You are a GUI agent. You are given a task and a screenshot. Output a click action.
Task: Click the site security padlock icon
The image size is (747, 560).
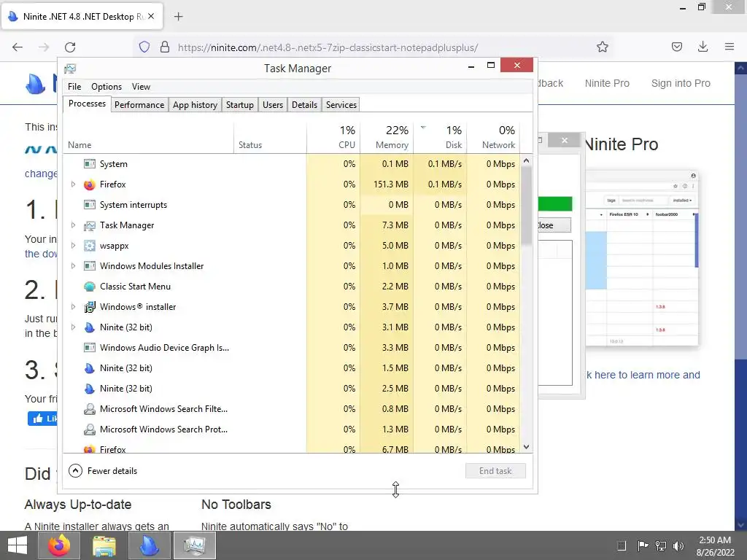pos(165,47)
